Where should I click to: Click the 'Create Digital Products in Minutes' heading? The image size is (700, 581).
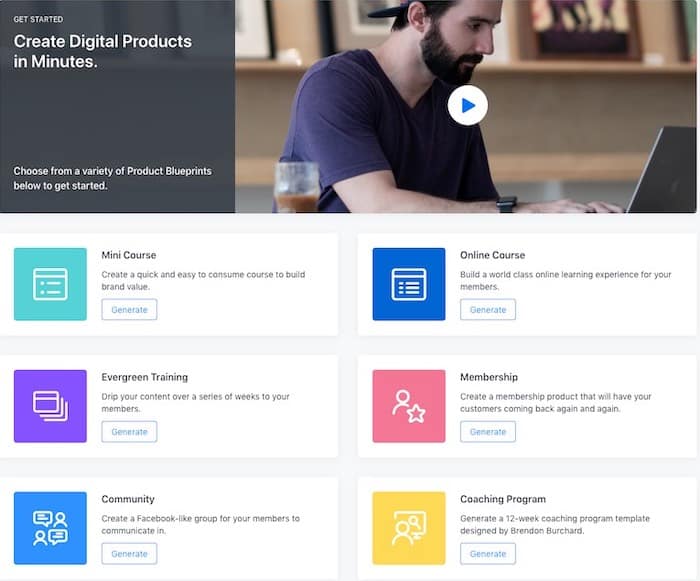103,51
